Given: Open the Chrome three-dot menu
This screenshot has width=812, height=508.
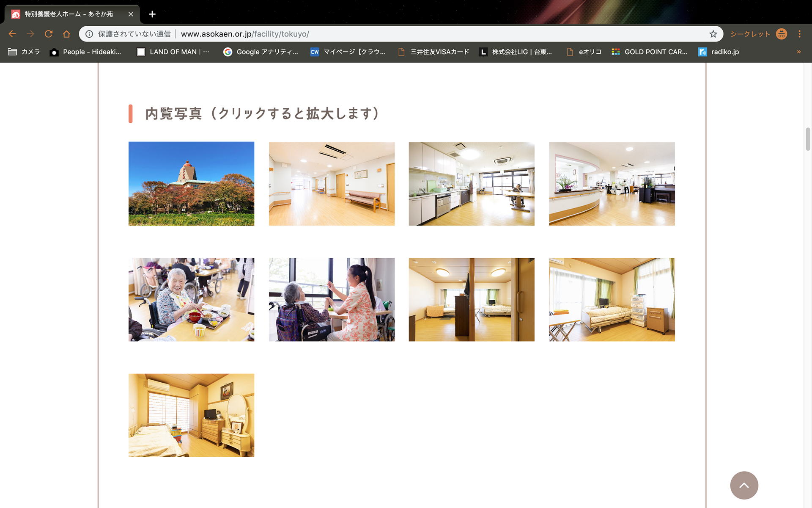Looking at the screenshot, I should click(799, 34).
